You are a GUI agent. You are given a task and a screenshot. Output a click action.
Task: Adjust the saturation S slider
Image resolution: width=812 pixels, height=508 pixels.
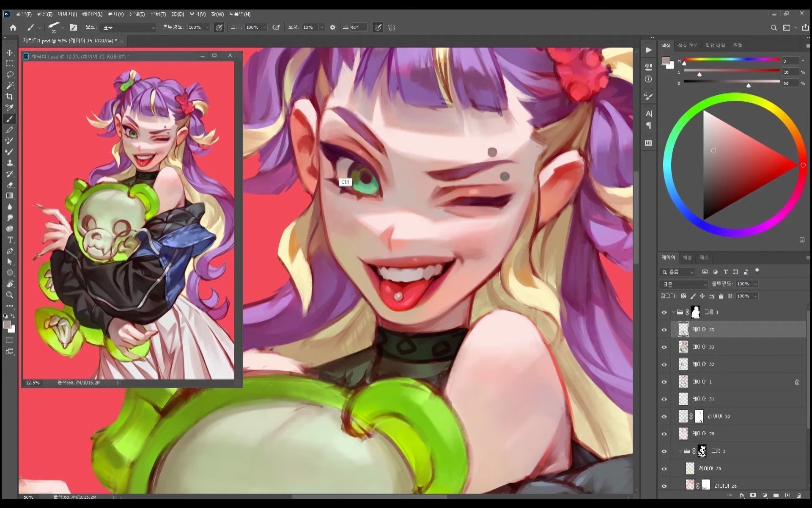(x=732, y=71)
